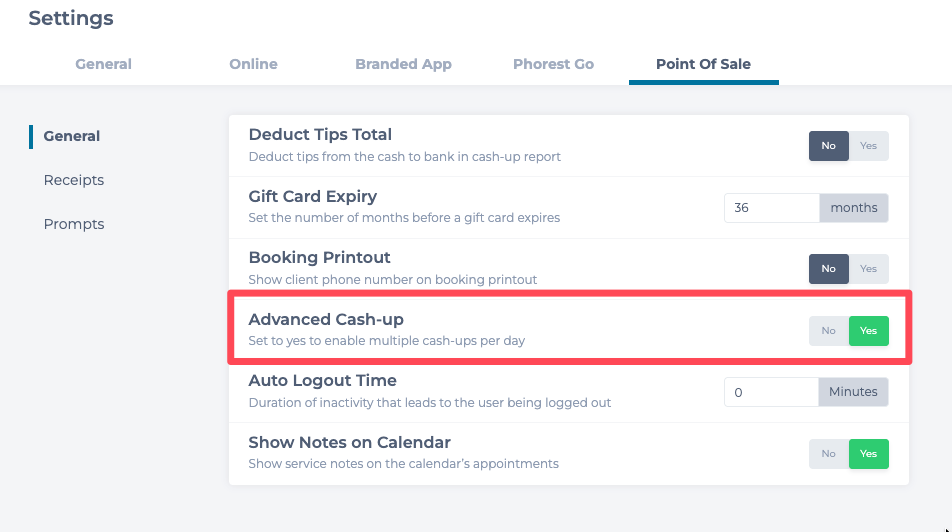Click the months unit label
The image size is (952, 532).
point(854,208)
